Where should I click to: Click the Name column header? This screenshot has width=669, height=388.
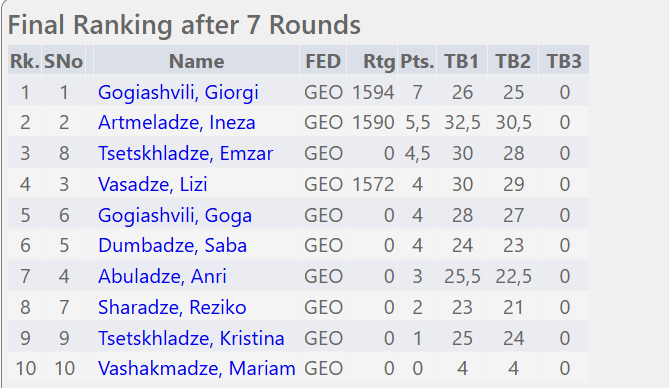point(196,61)
